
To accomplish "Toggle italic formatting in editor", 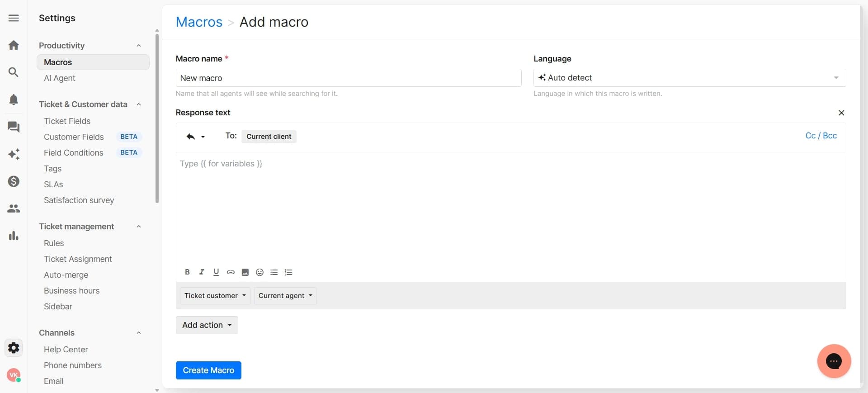I will point(202,272).
